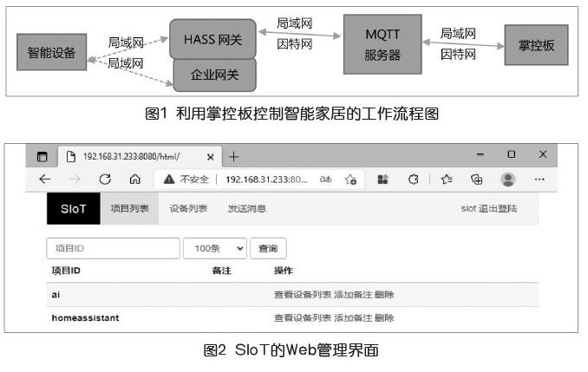Open the browser extensions icon
588x372 pixels.
pos(382,179)
